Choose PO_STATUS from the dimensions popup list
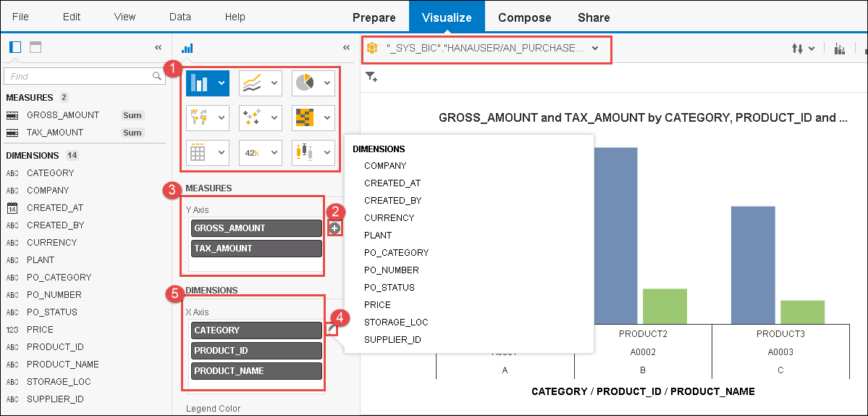868x416 pixels. point(389,288)
